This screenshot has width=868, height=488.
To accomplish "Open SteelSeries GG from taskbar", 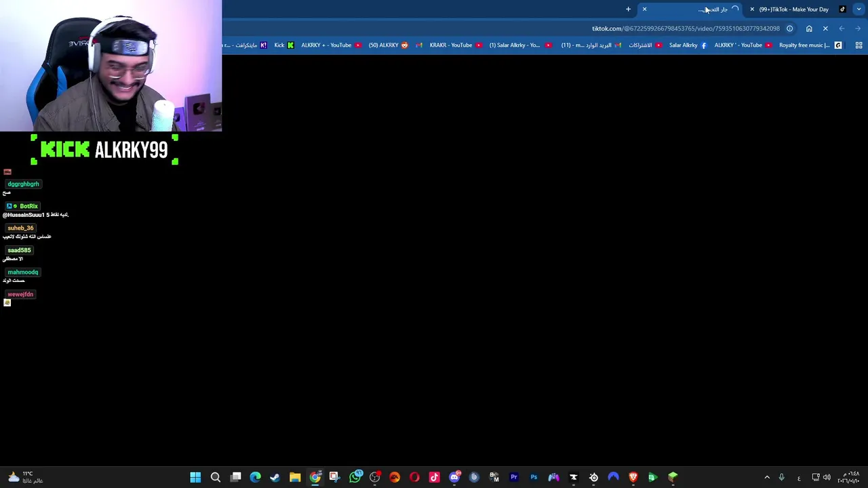I will [x=593, y=477].
